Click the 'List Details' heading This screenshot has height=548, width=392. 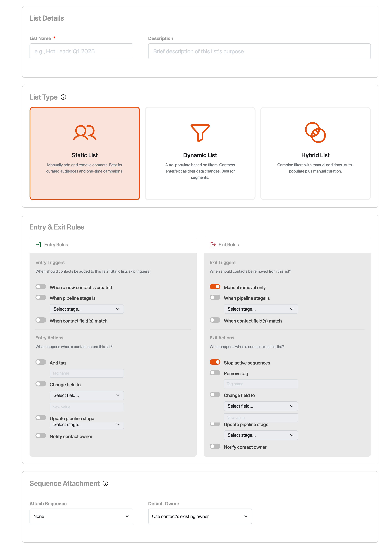point(47,18)
